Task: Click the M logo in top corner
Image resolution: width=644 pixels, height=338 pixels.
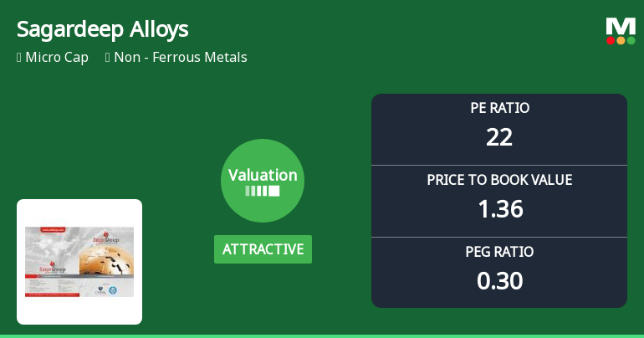Action: tap(621, 26)
